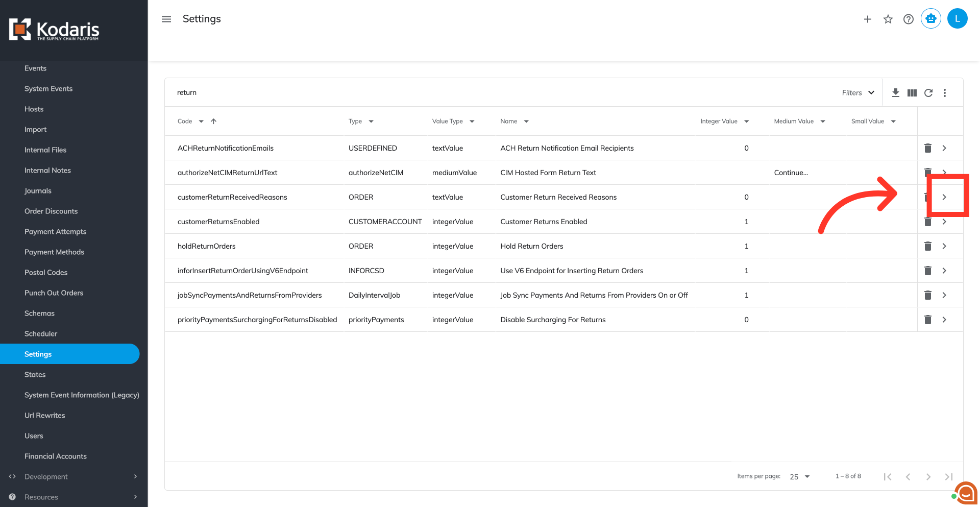Go to first page of results
This screenshot has width=980, height=507.
click(x=888, y=476)
